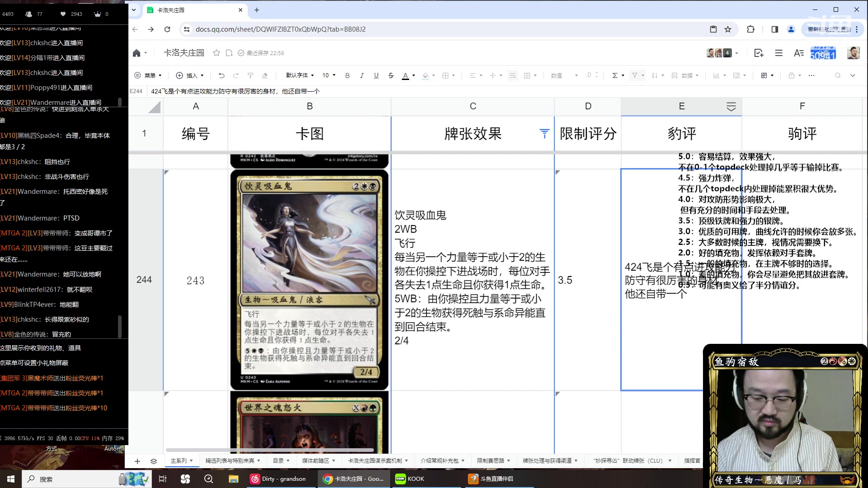Expand the collaborators avatar list
This screenshot has height=488, width=868.
click(x=737, y=53)
